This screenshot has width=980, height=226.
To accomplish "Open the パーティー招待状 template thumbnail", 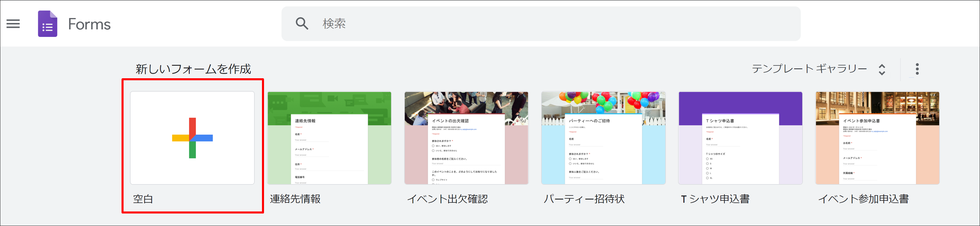I will pos(604,138).
